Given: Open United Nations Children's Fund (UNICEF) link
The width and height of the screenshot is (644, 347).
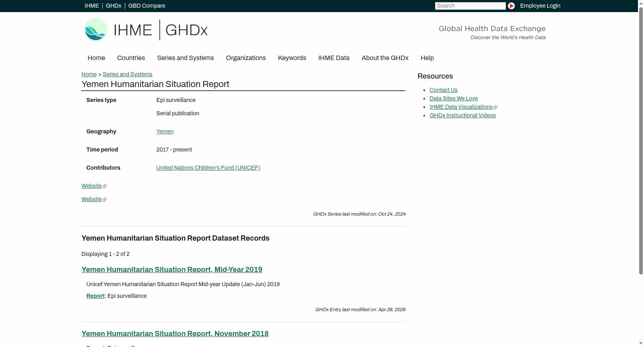Looking at the screenshot, I should point(208,168).
